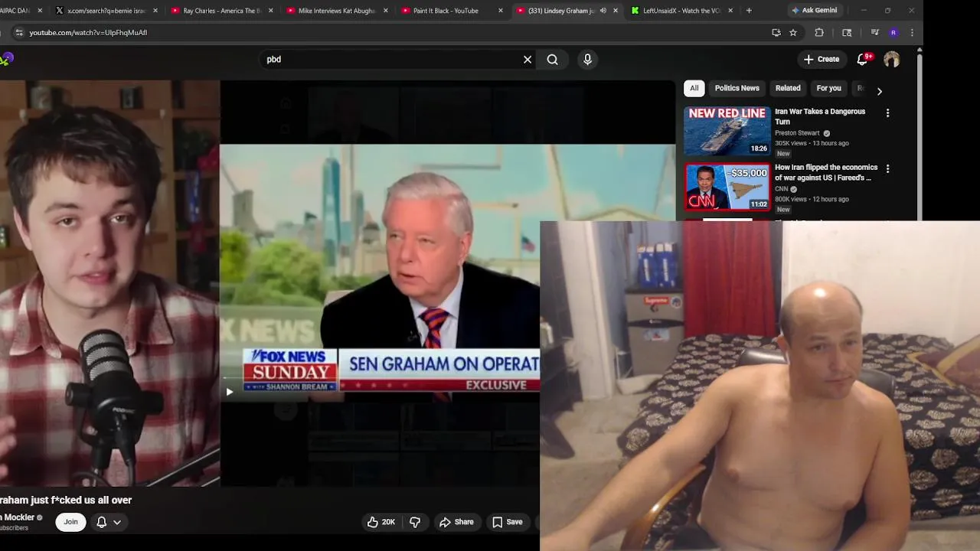Open the Chrome three-dot menu
The width and height of the screenshot is (980, 551).
tap(913, 32)
